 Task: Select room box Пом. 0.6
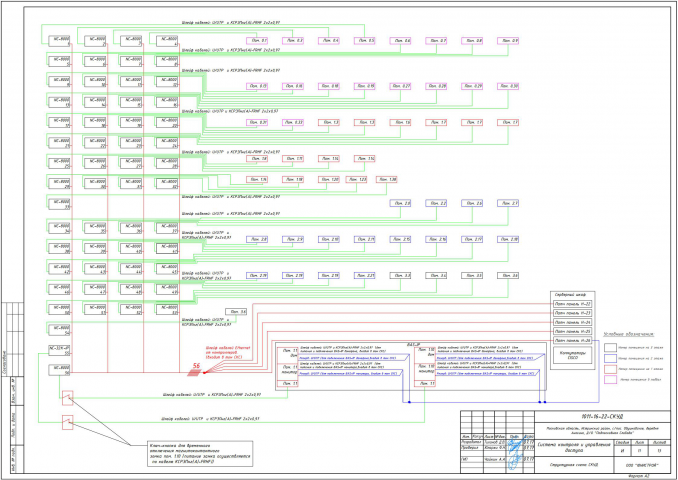pyautogui.click(x=400, y=41)
